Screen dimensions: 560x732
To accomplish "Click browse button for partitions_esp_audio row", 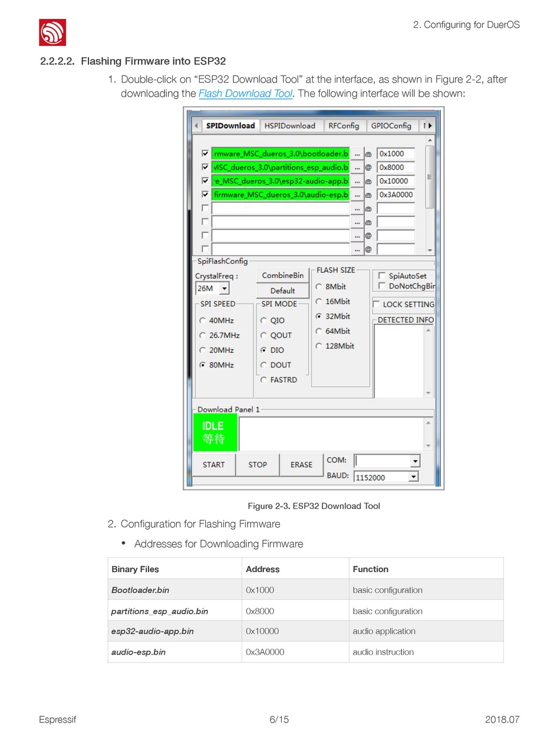I will coord(357,168).
